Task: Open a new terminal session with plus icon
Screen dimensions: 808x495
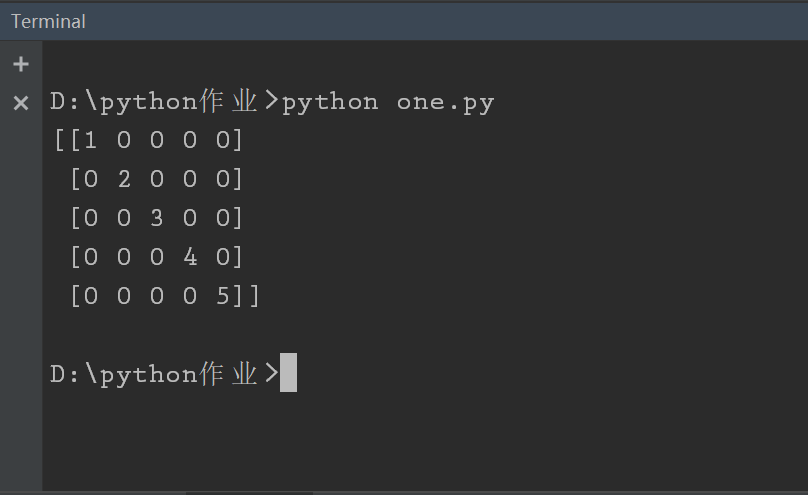Action: tap(20, 65)
